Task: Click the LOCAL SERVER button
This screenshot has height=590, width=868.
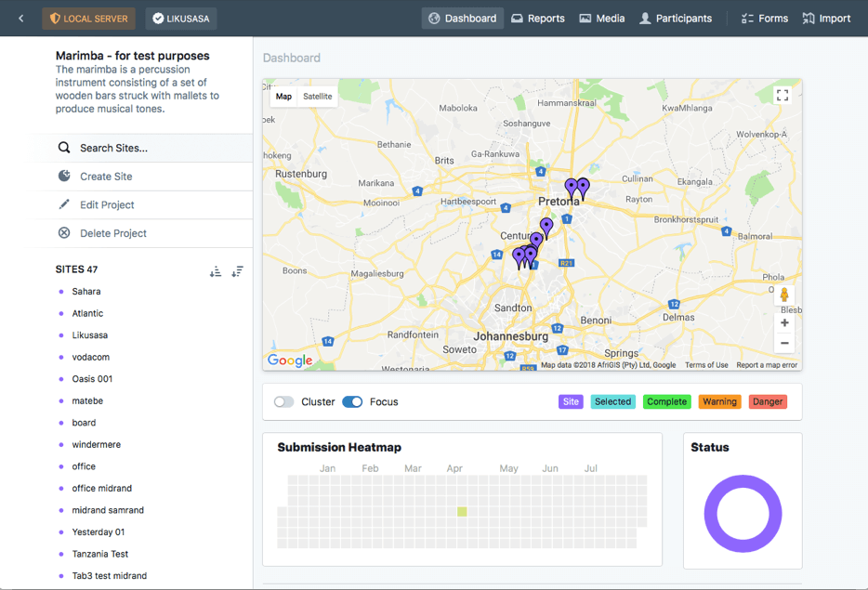Action: click(88, 19)
